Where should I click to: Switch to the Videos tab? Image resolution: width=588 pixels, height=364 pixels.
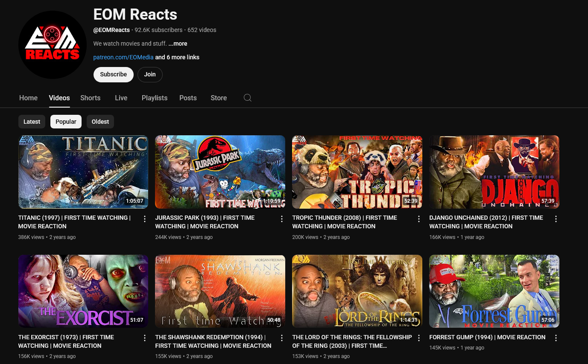59,98
